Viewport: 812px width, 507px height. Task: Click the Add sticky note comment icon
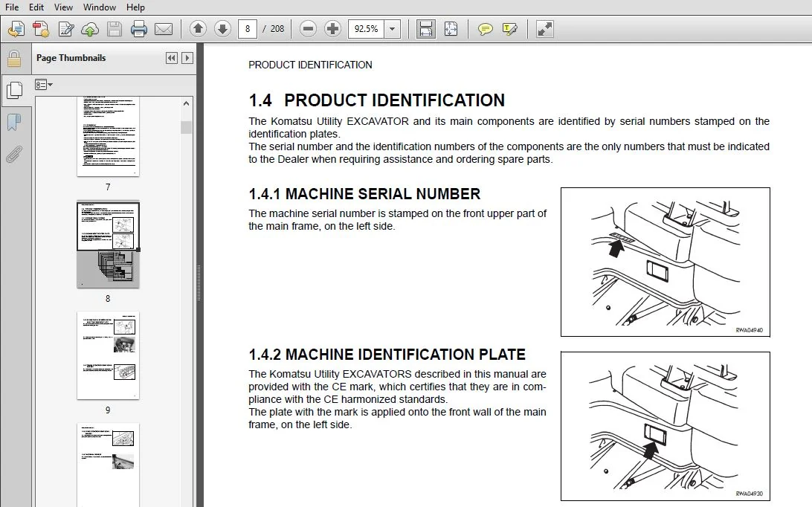pos(485,29)
